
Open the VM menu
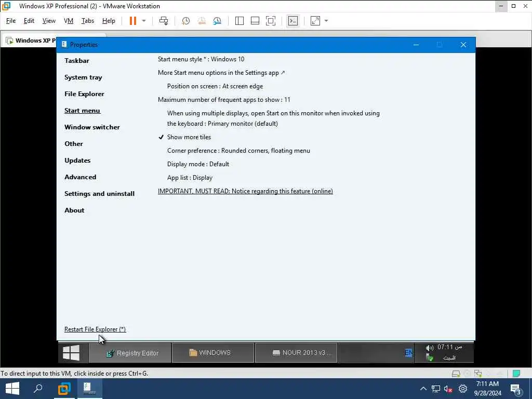[69, 21]
